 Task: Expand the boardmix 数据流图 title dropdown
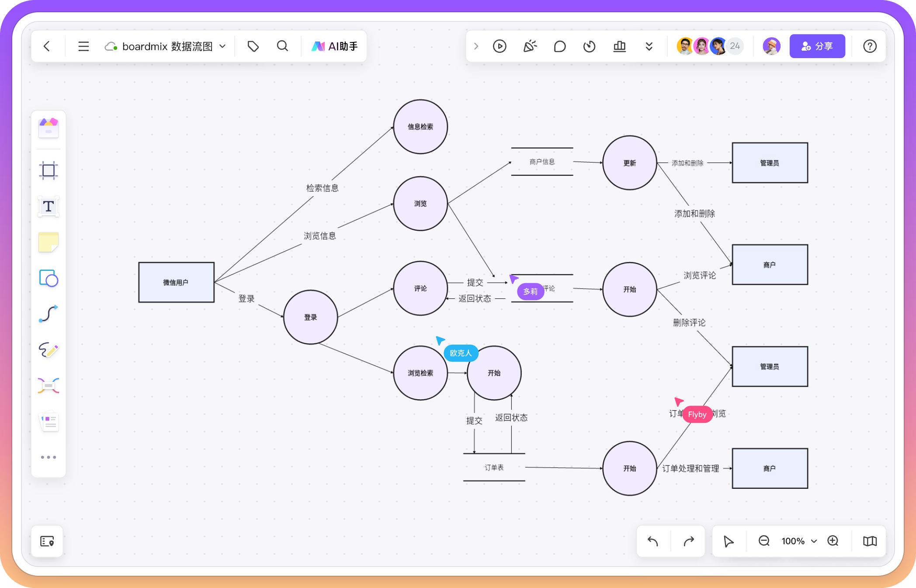pyautogui.click(x=222, y=46)
